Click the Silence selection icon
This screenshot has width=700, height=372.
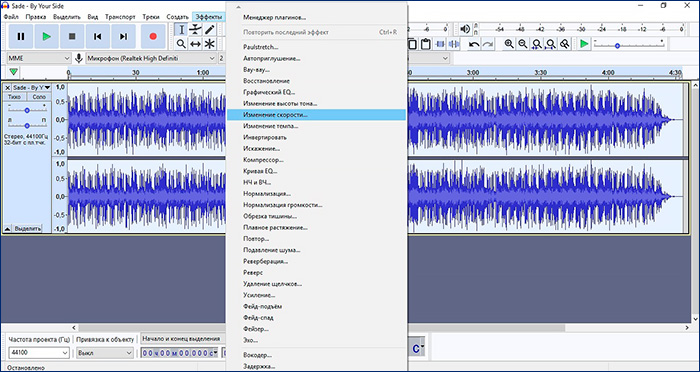pyautogui.click(x=454, y=44)
